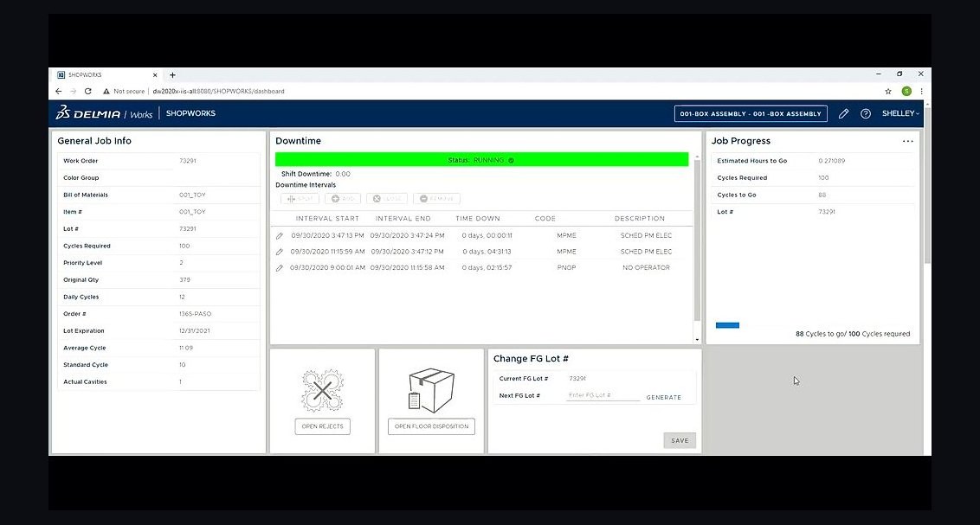Viewport: 980px width, 525px height.
Task: Click the DELMIA Works logo
Action: pyautogui.click(x=104, y=113)
